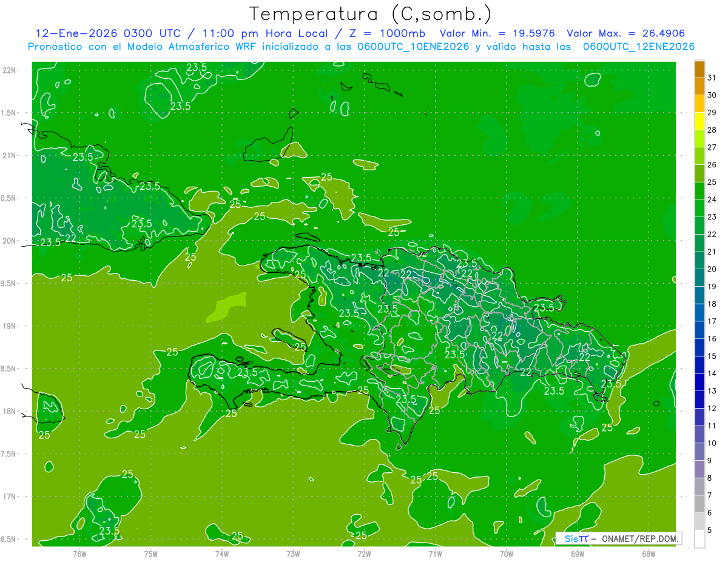Pick the orange colorbar swatch between 30 and 31
728x562 pixels.
click(x=699, y=87)
